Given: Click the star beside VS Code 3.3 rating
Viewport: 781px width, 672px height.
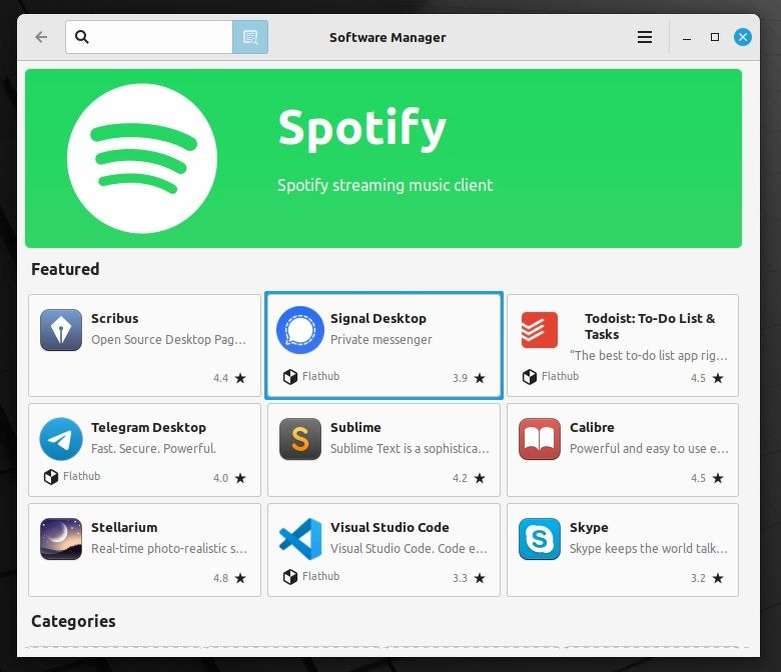Looking at the screenshot, I should click(479, 578).
